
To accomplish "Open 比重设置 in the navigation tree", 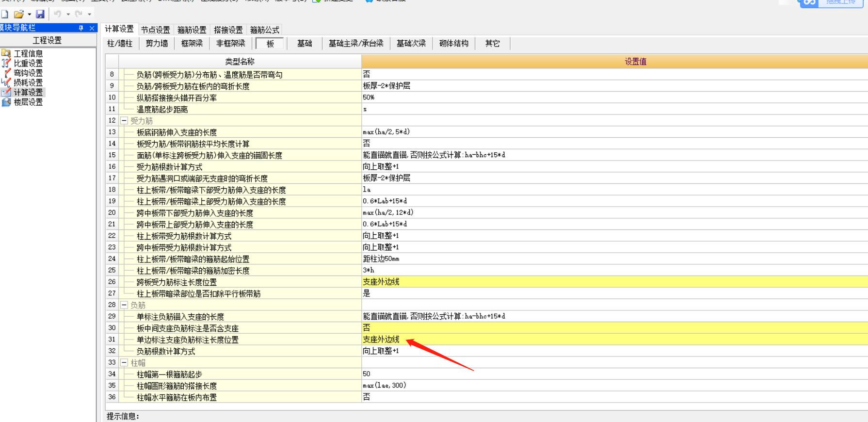I will (28, 63).
